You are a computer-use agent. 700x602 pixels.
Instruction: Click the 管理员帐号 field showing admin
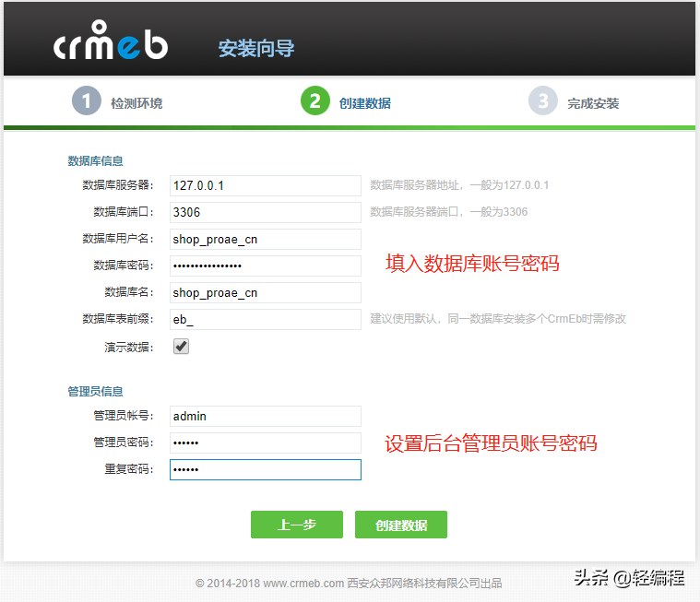pyautogui.click(x=266, y=417)
